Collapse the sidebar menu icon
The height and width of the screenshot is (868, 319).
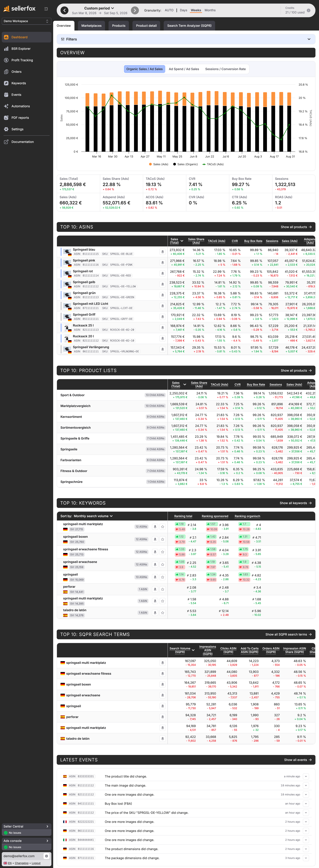pos(46,9)
